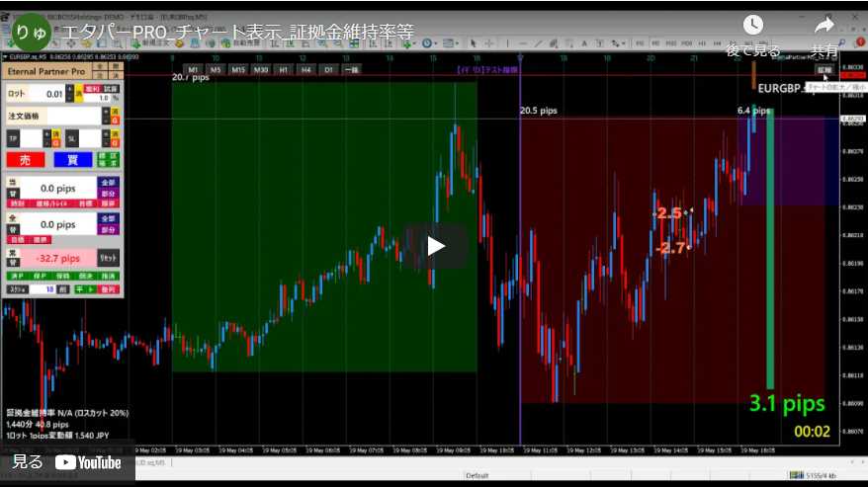
Task: Click the 部分 button in the 0.0 pips top row
Action: [x=108, y=194]
